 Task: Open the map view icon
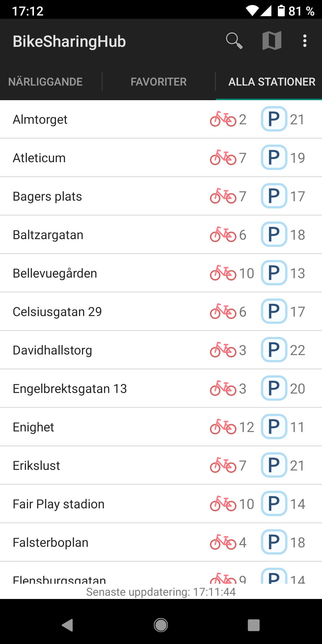click(272, 41)
